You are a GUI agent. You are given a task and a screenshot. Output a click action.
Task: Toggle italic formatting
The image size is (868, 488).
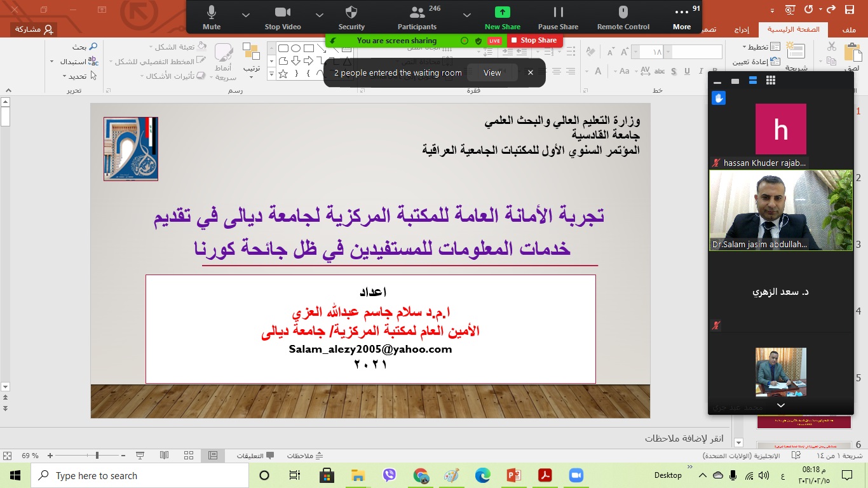(701, 71)
